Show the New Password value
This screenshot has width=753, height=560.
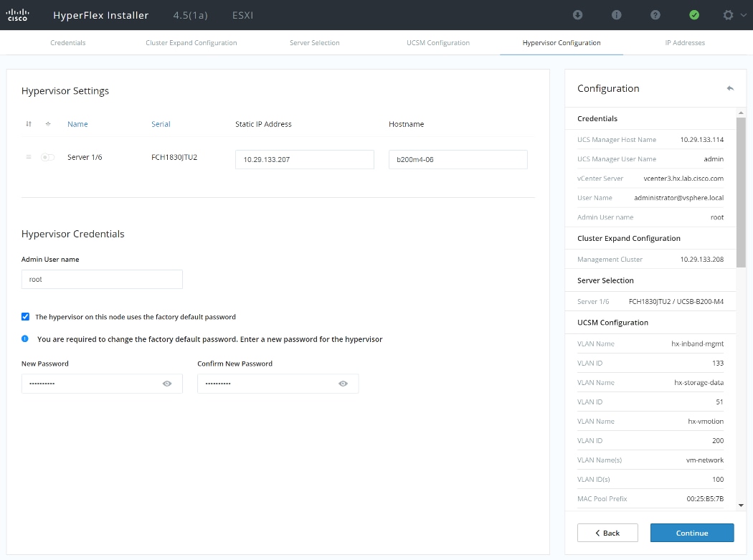point(167,384)
